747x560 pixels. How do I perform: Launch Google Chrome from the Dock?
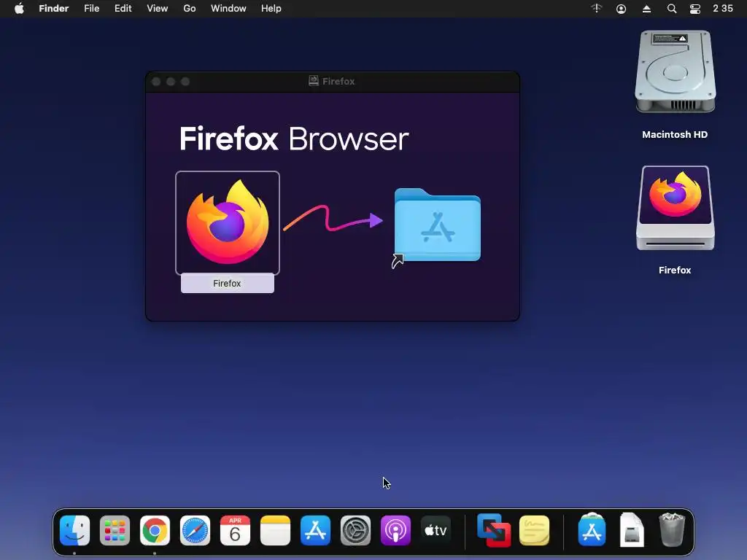(x=155, y=530)
